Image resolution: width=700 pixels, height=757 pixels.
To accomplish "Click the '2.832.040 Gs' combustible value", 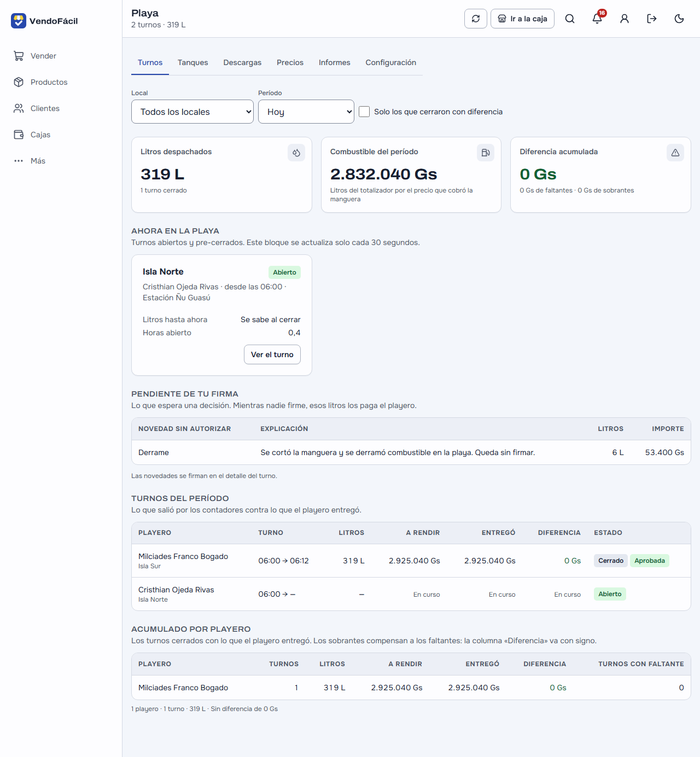I will click(x=383, y=174).
